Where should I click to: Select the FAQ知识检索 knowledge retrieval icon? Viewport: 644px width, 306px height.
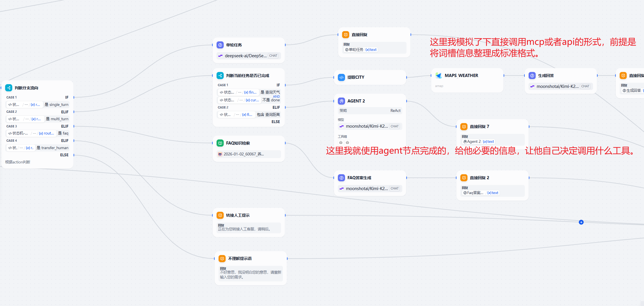[220, 143]
